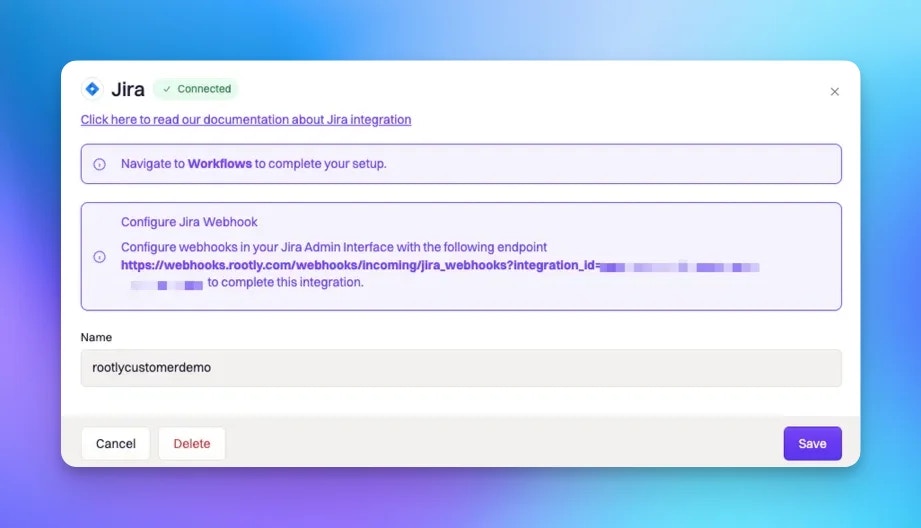This screenshot has width=921, height=528.
Task: Close the Jira integration dialog
Action: point(834,92)
